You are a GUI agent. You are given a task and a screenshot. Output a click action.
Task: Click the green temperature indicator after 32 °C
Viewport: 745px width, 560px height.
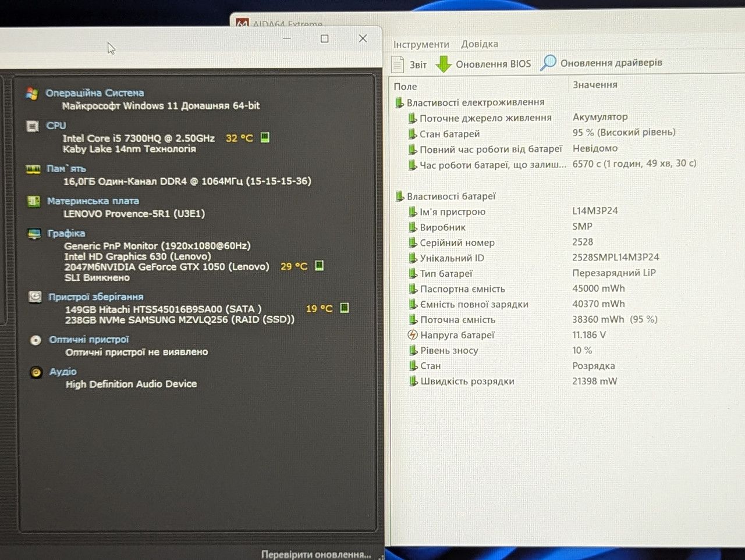(x=265, y=138)
